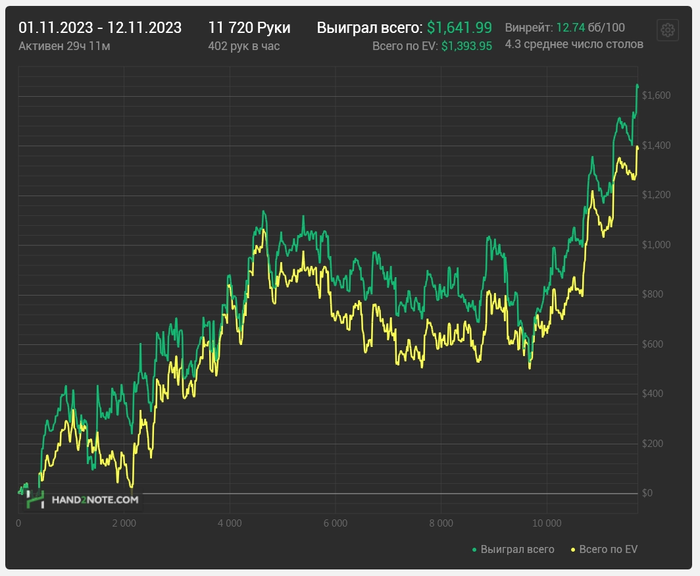Click the winrate value 12.74 бб/100
Viewport: 700px width, 576px height.
coord(590,28)
